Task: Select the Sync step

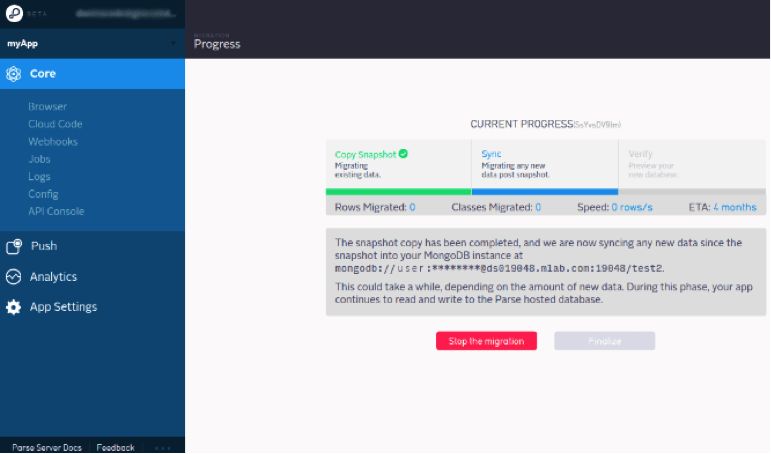Action: pos(545,164)
